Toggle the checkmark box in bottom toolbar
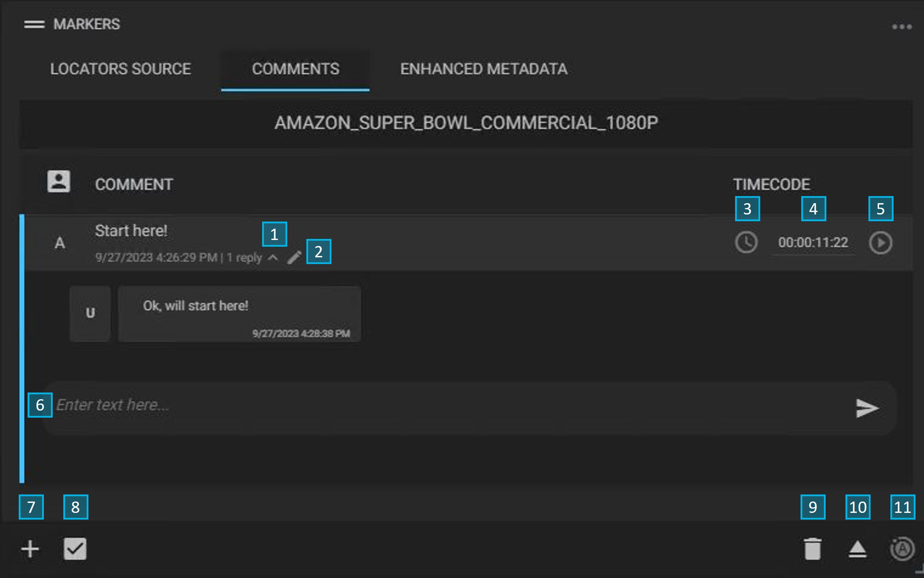 [75, 549]
